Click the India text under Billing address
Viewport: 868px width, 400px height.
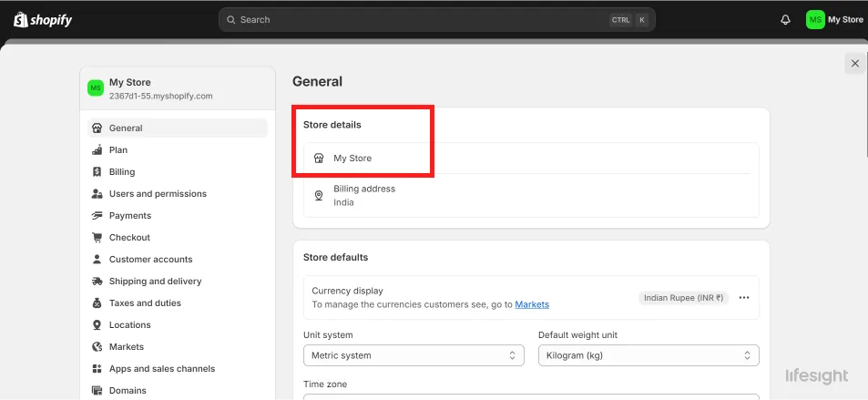pyautogui.click(x=343, y=202)
